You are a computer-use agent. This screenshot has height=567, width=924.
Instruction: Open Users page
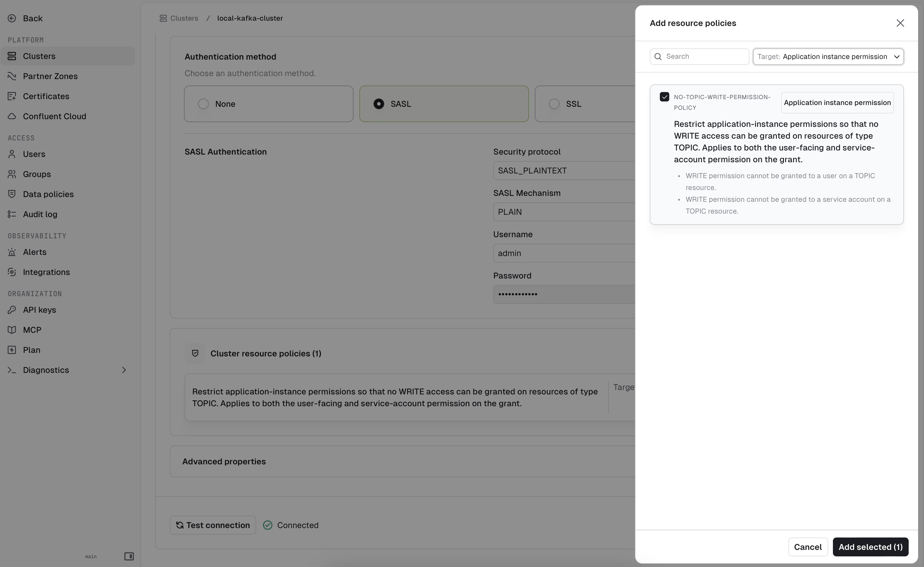[x=34, y=154]
